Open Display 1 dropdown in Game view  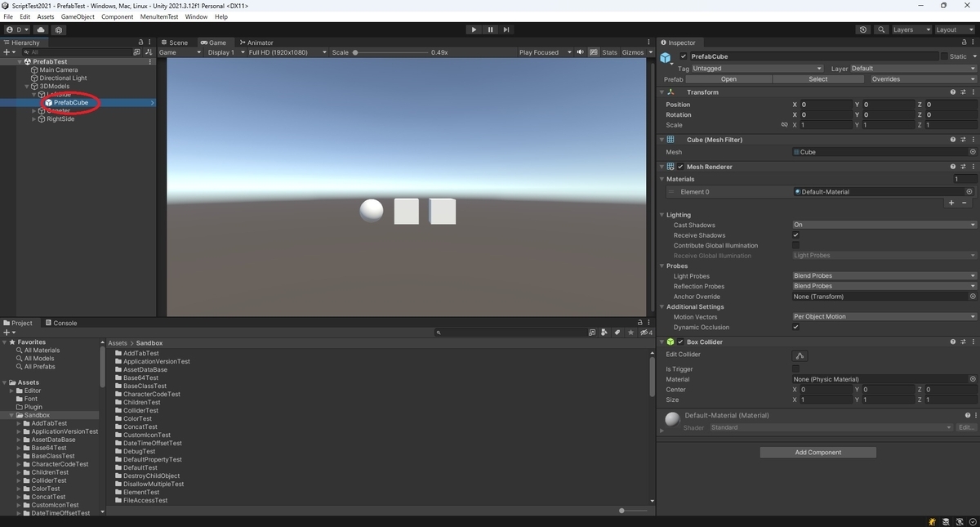(x=225, y=52)
